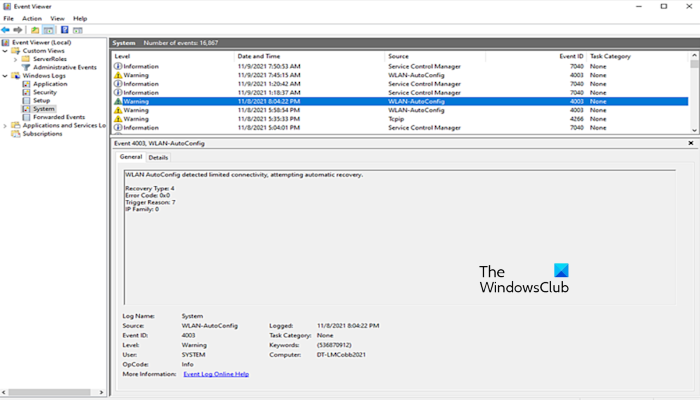
Task: Open the Action menu
Action: point(32,18)
